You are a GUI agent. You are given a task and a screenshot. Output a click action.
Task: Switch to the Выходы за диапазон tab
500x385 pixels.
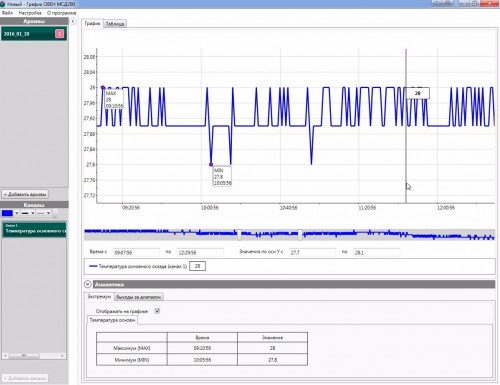click(x=139, y=297)
